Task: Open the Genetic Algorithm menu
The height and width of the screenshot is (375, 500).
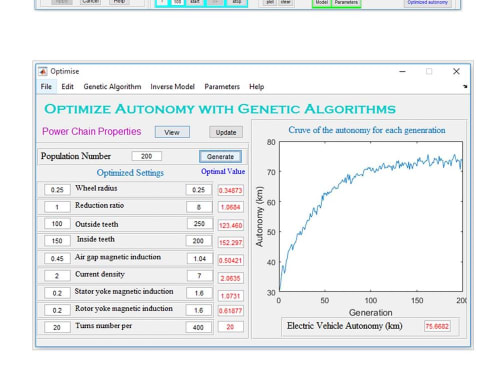Action: [112, 87]
